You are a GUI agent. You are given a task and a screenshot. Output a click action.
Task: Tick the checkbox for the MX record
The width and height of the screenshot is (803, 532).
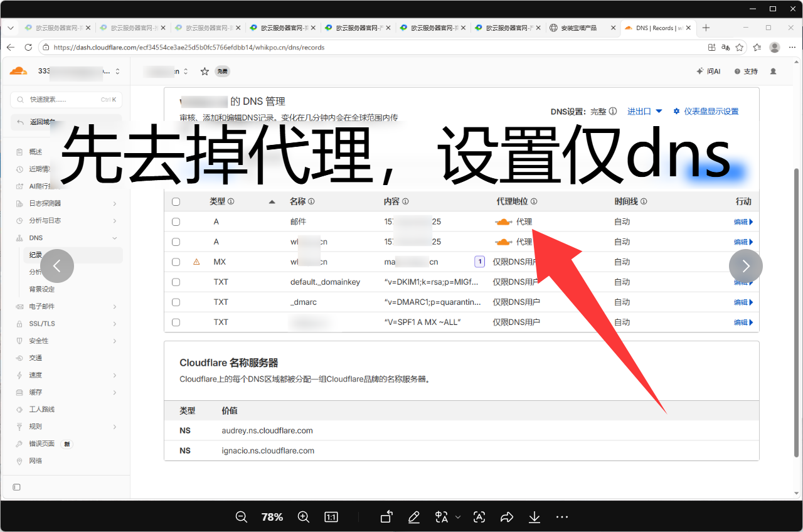176,262
